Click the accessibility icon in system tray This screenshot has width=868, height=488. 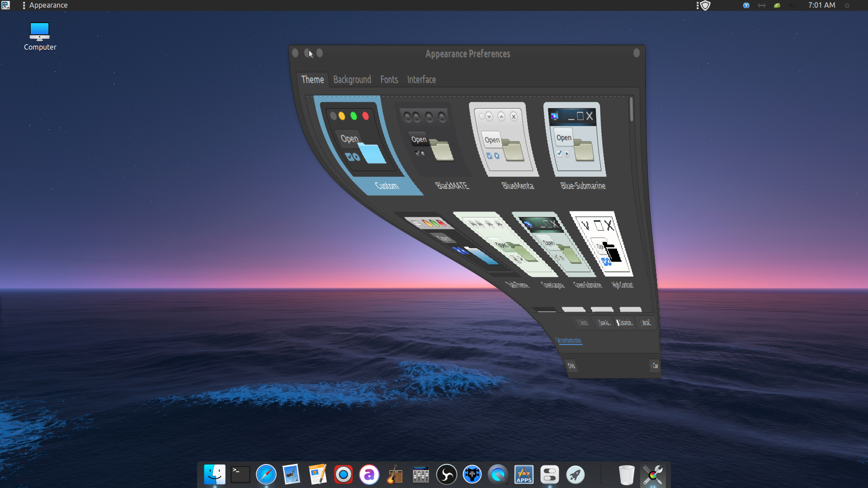click(x=746, y=5)
